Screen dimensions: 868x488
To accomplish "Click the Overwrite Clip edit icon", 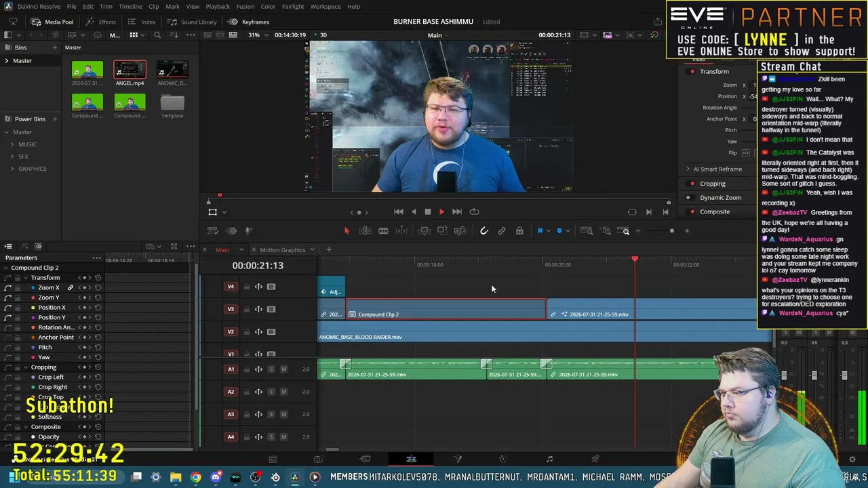I will click(442, 231).
